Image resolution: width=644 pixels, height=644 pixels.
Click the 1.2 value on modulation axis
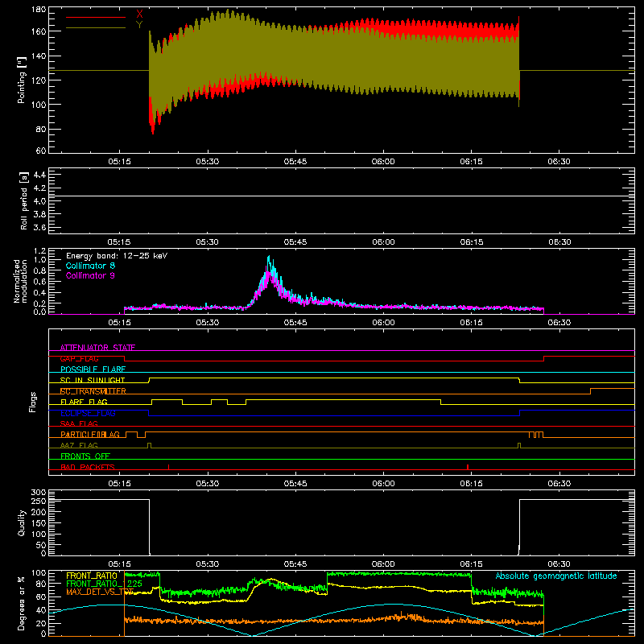(x=39, y=251)
